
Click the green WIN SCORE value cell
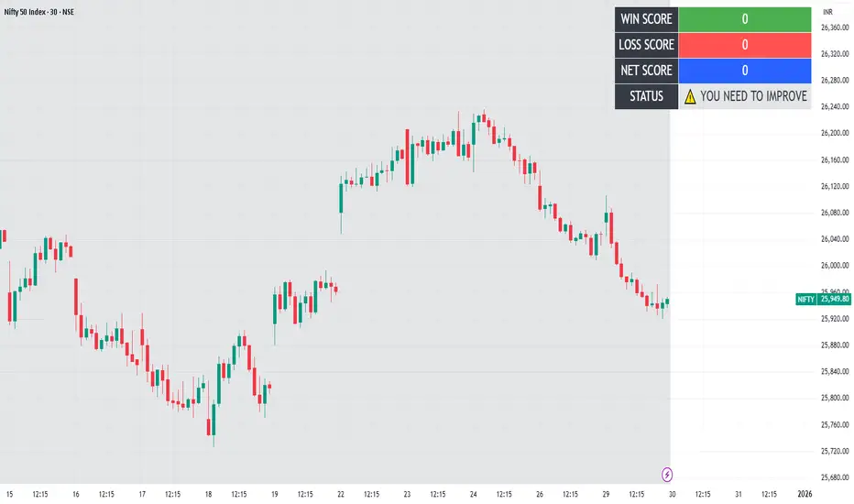[x=745, y=19]
